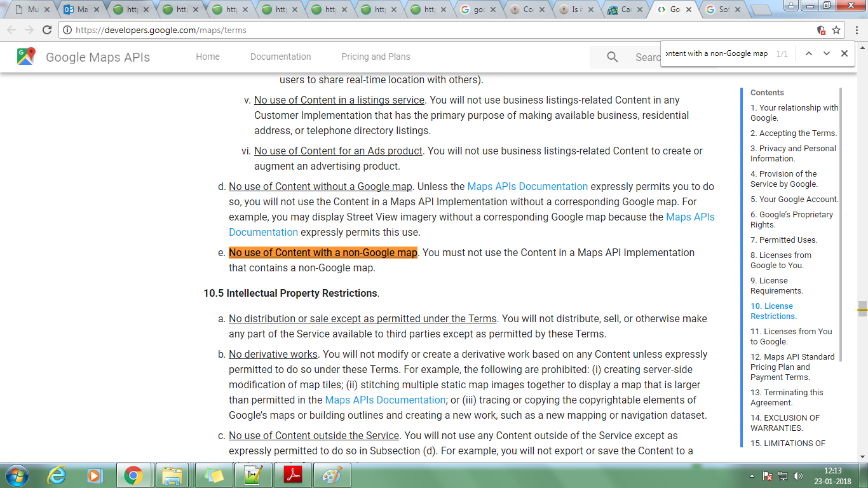This screenshot has width=868, height=488.
Task: Jump to '8. Licenses from Google to You.'
Action: (x=781, y=260)
